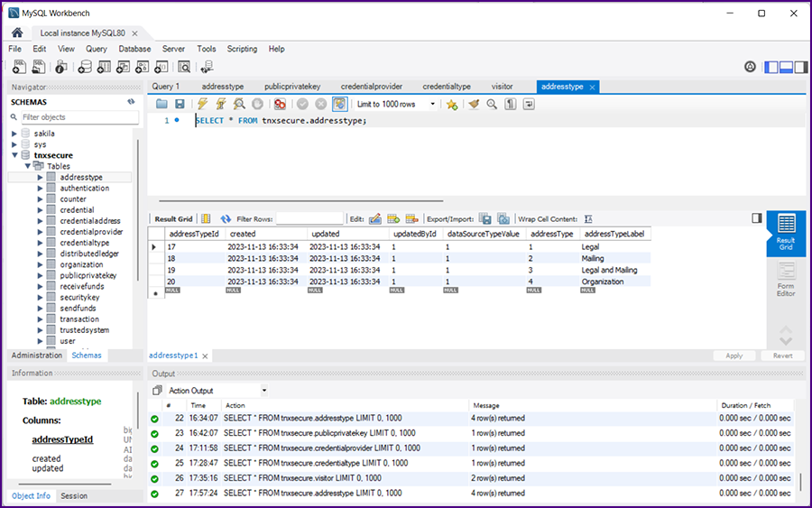Expand the sakila schema
The image size is (812, 508).
(x=14, y=134)
